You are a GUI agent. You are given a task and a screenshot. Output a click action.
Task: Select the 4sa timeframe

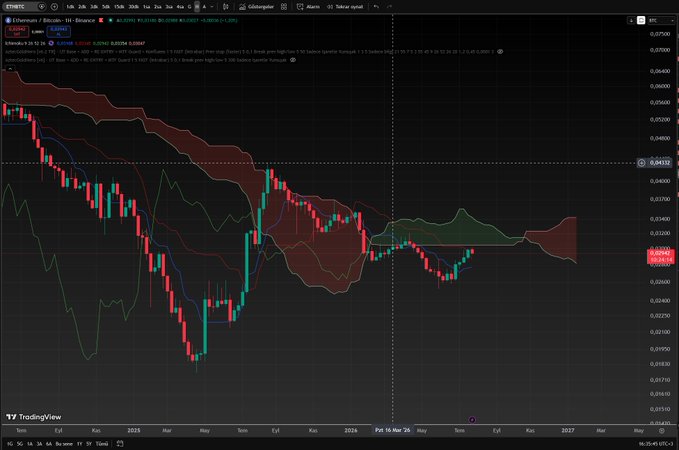[x=180, y=7]
